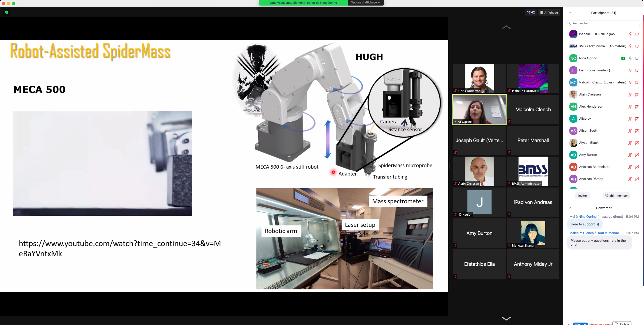Click Alison Scott camera off icon
Viewport: 644px width, 325px height.
pyautogui.click(x=637, y=131)
